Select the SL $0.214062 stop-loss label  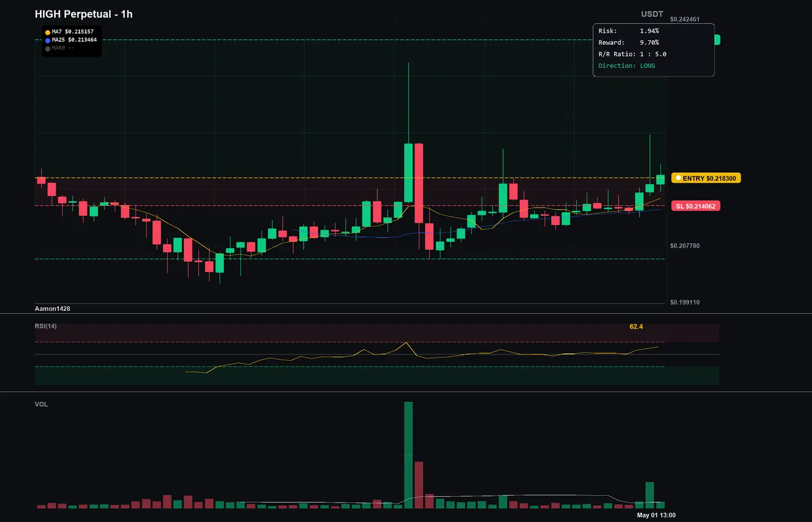(695, 206)
